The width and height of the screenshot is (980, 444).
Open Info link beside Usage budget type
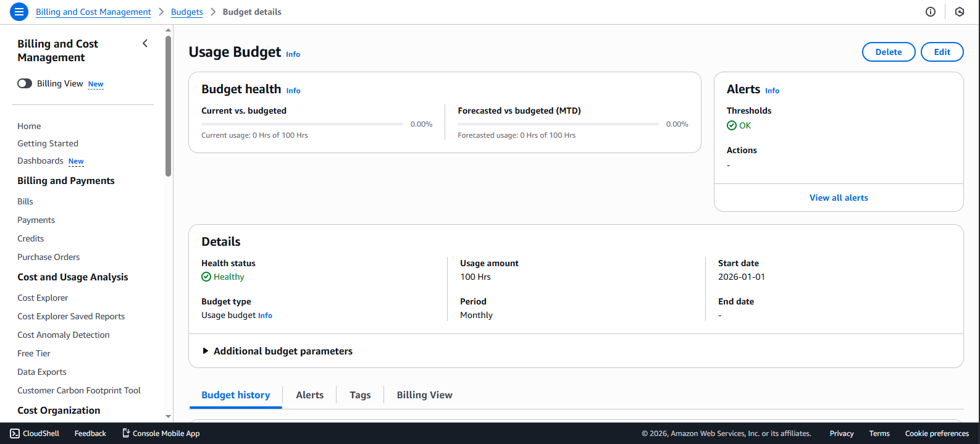[x=265, y=316]
